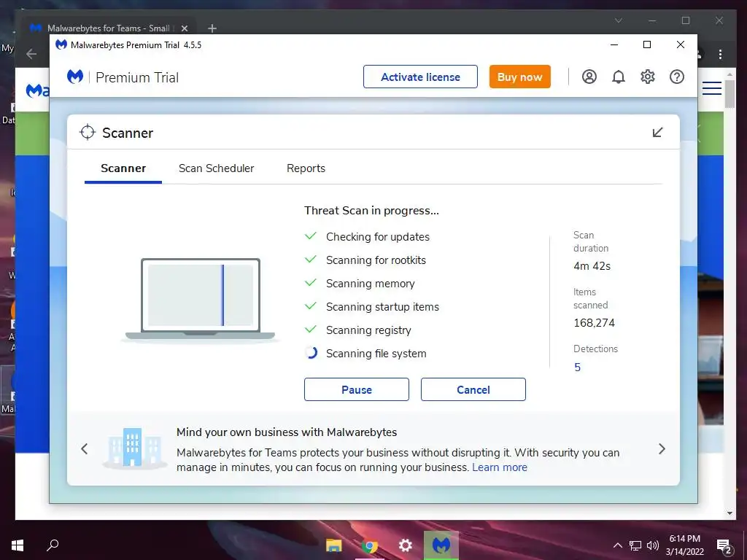Open the volume tray icon
The height and width of the screenshot is (560, 747).
[x=653, y=545]
